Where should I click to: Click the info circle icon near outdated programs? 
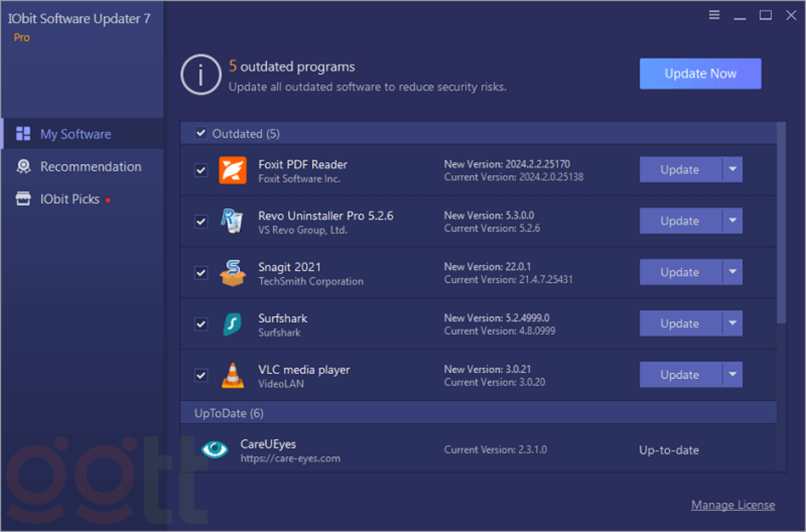[200, 75]
